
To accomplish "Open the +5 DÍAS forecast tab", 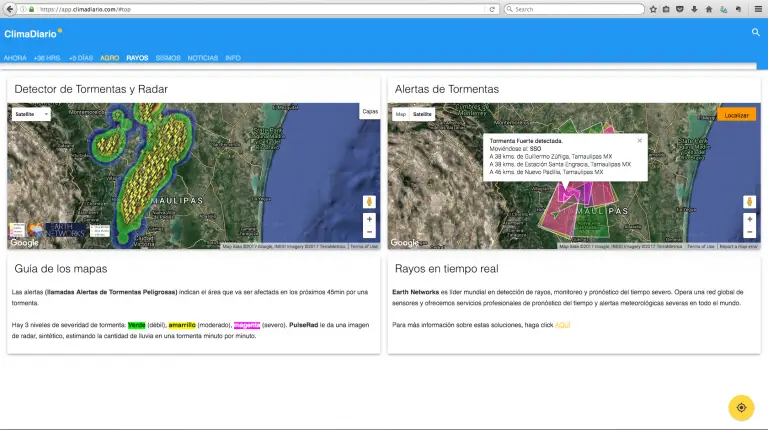I will pyautogui.click(x=81, y=58).
